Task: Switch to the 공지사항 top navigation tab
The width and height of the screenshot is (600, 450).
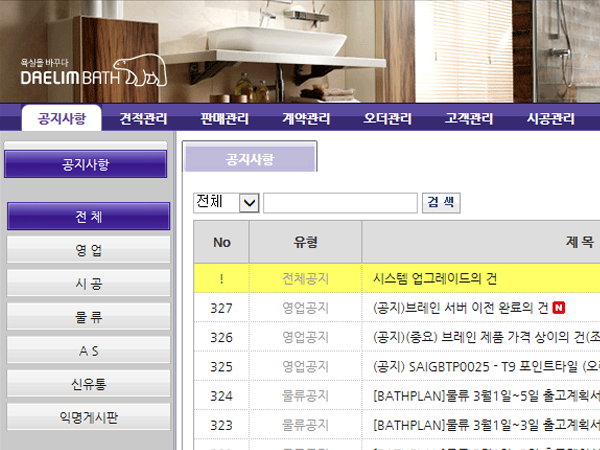Action: click(62, 118)
